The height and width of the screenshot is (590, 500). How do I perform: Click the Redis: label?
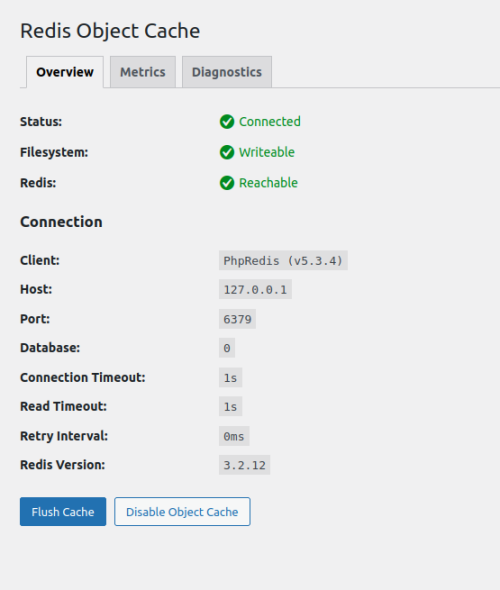point(38,183)
